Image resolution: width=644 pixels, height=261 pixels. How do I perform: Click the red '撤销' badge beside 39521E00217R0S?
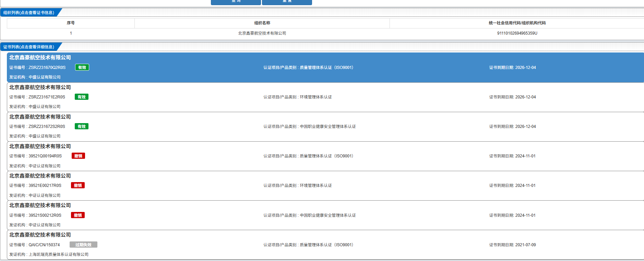[78, 186]
